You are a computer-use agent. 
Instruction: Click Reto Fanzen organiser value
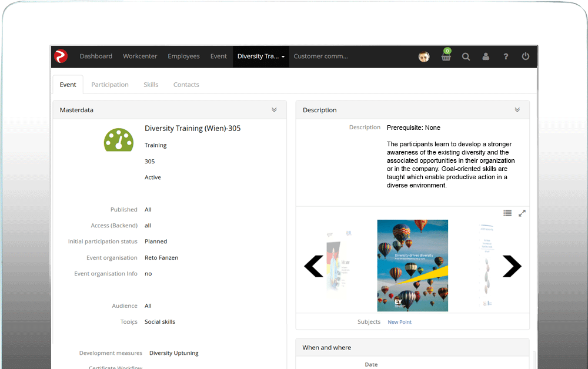pos(161,258)
